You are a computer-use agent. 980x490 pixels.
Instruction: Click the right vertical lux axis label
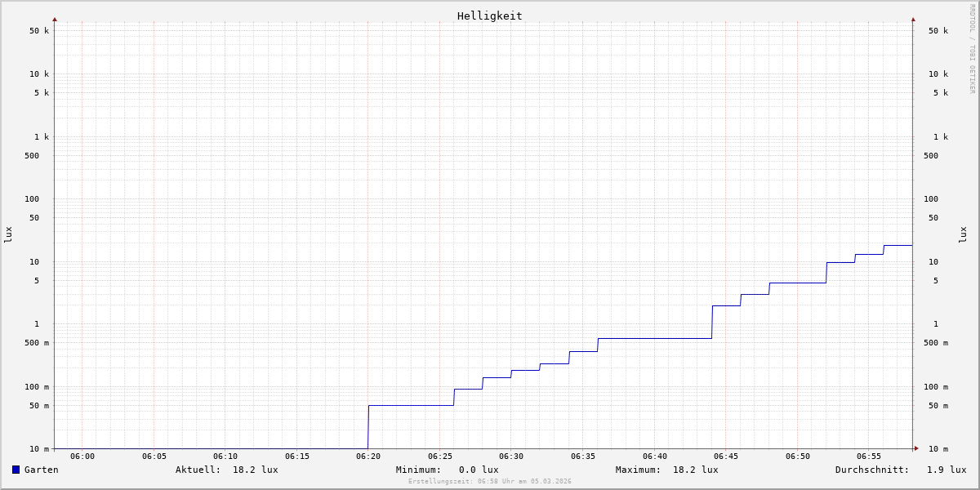(x=963, y=234)
